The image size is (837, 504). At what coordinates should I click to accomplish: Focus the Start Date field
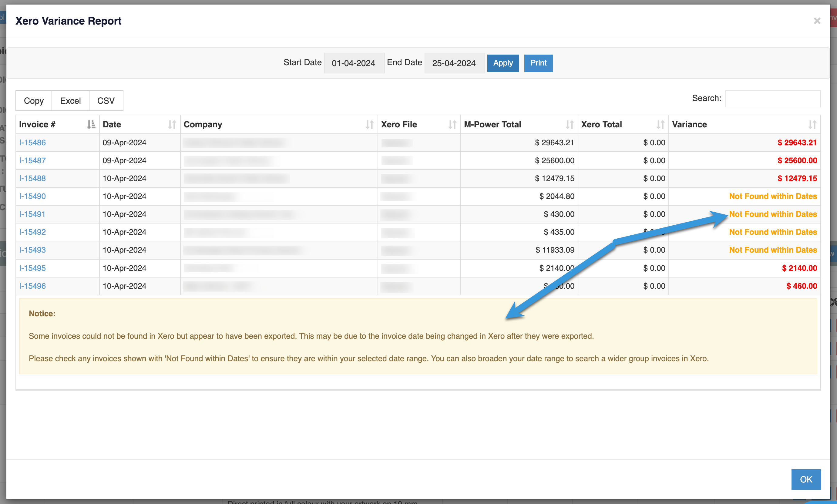pyautogui.click(x=354, y=63)
